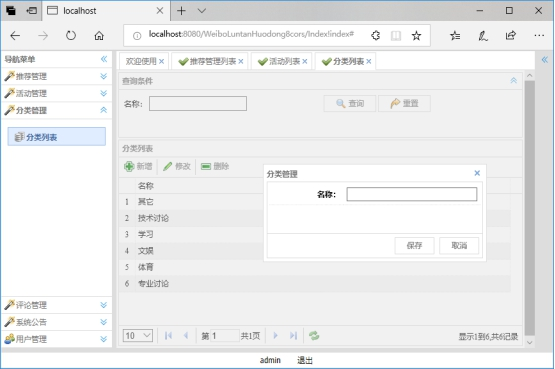555x369 pixels.
Task: Click 新增 add toolbar button
Action: 138,166
